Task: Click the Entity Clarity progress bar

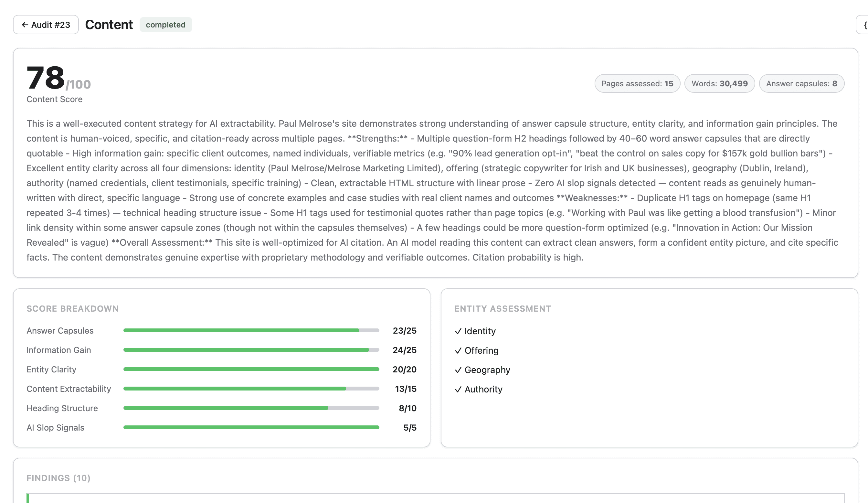Action: coord(251,369)
